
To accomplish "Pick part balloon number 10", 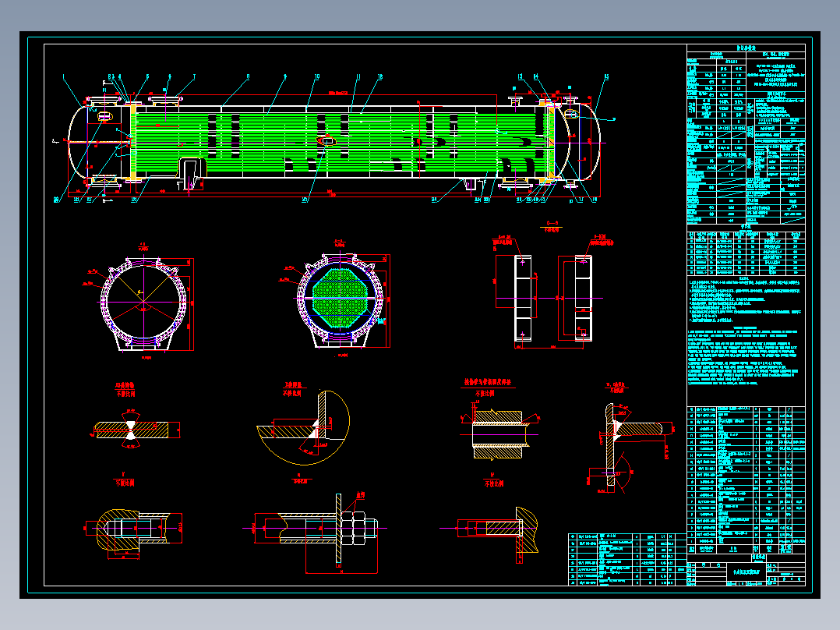I will (x=316, y=76).
